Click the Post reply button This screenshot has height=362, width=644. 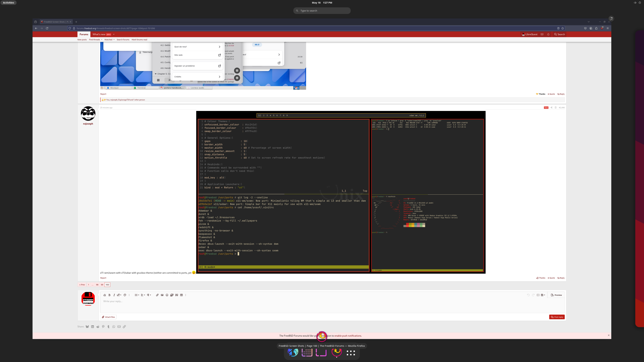557,317
